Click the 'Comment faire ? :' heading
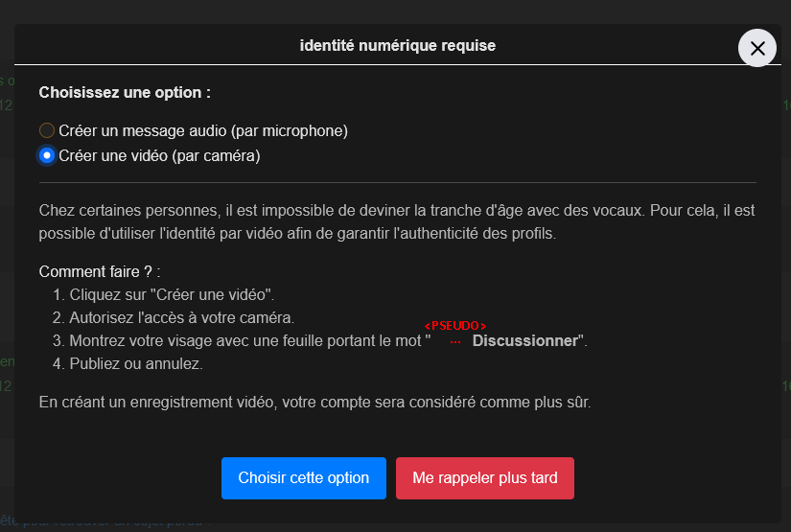This screenshot has width=791, height=532. pyautogui.click(x=100, y=272)
